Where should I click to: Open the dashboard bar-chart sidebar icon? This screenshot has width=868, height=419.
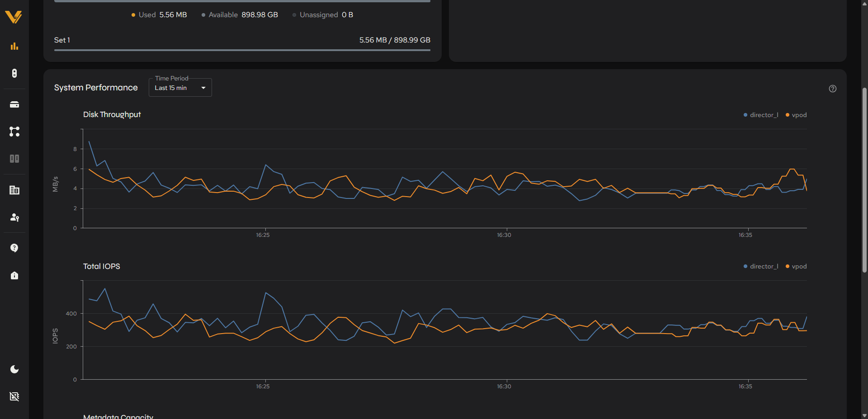click(14, 46)
